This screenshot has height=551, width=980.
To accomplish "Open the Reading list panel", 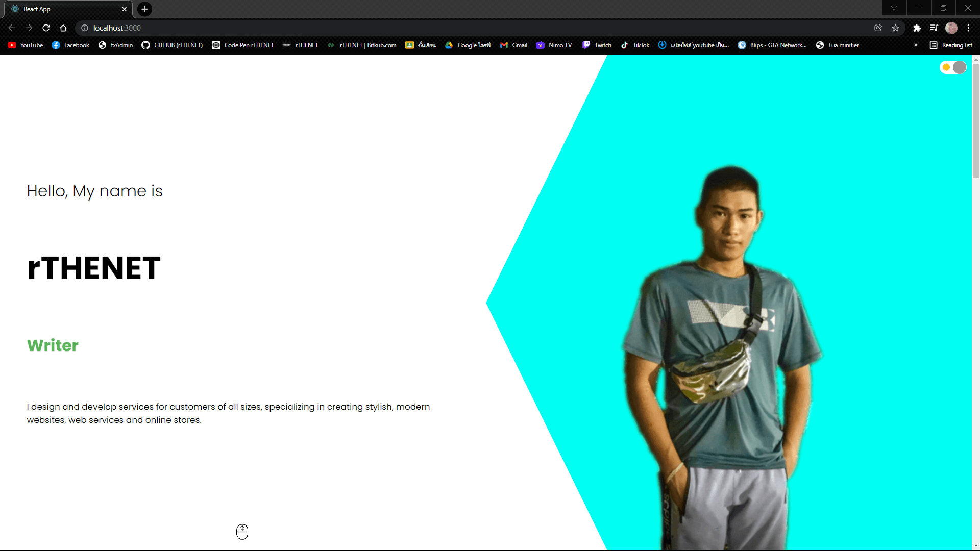I will pos(951,45).
